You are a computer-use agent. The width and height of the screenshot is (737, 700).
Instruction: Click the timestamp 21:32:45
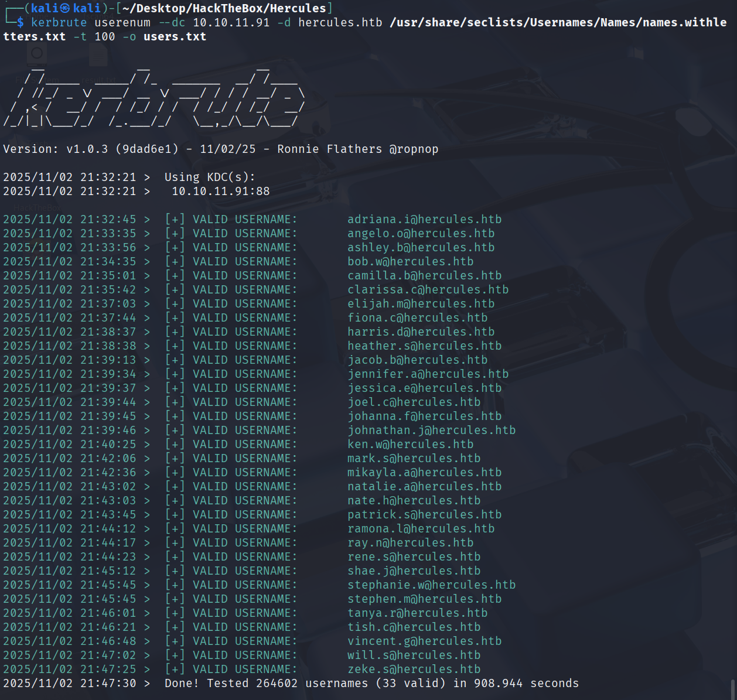108,220
